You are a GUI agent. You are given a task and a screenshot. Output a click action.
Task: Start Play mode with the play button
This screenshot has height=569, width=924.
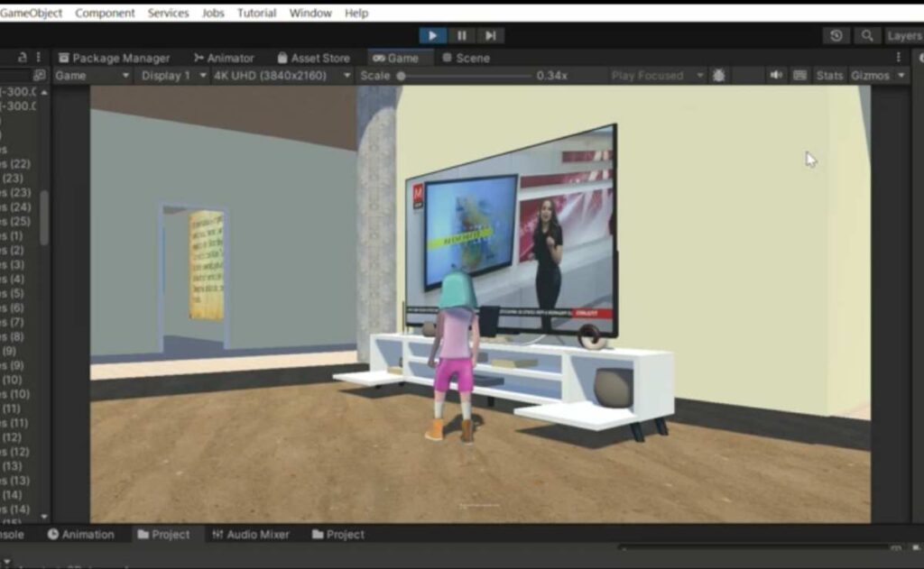pos(432,35)
